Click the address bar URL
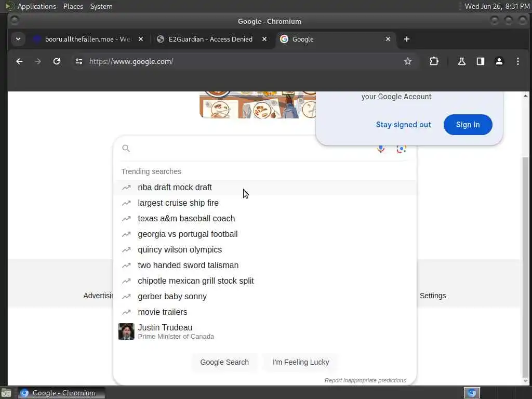Viewport: 532px width, 399px height. point(131,61)
